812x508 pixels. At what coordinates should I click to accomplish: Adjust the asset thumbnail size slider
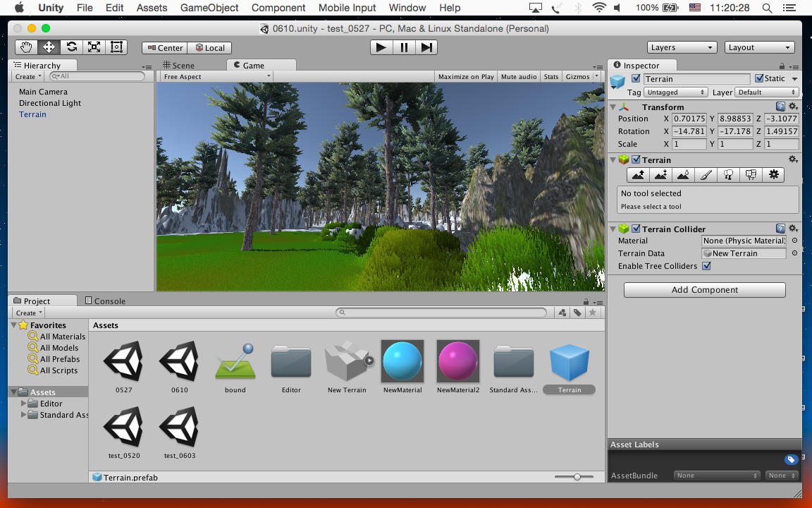577,477
